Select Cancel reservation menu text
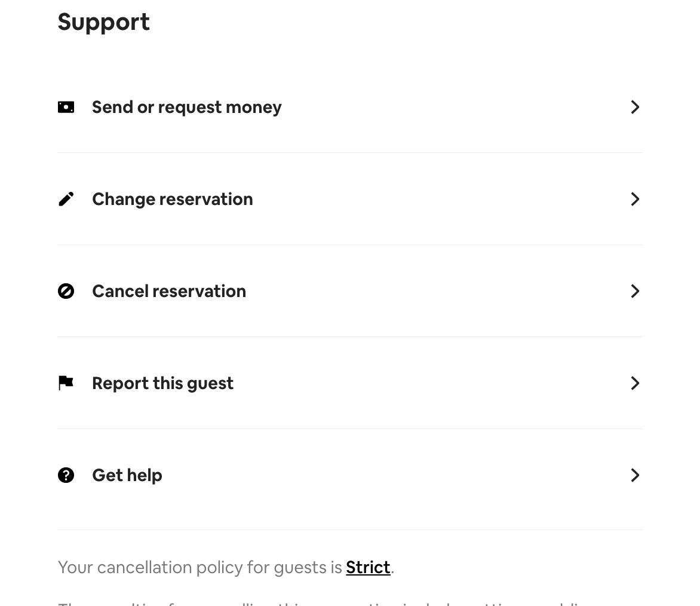This screenshot has height=606, width=700. coord(168,291)
